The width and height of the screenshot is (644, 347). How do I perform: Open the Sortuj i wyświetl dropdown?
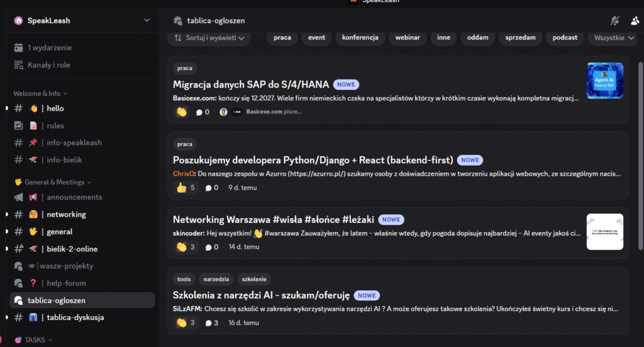[209, 38]
